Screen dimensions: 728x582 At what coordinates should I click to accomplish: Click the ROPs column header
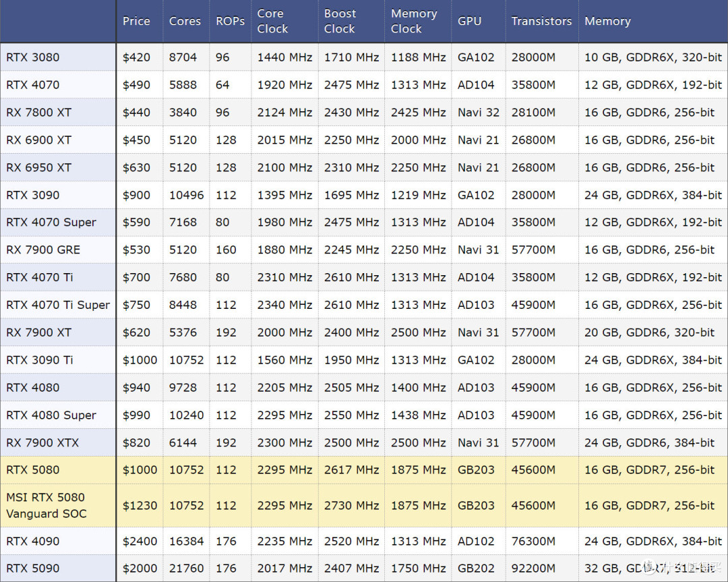230,21
